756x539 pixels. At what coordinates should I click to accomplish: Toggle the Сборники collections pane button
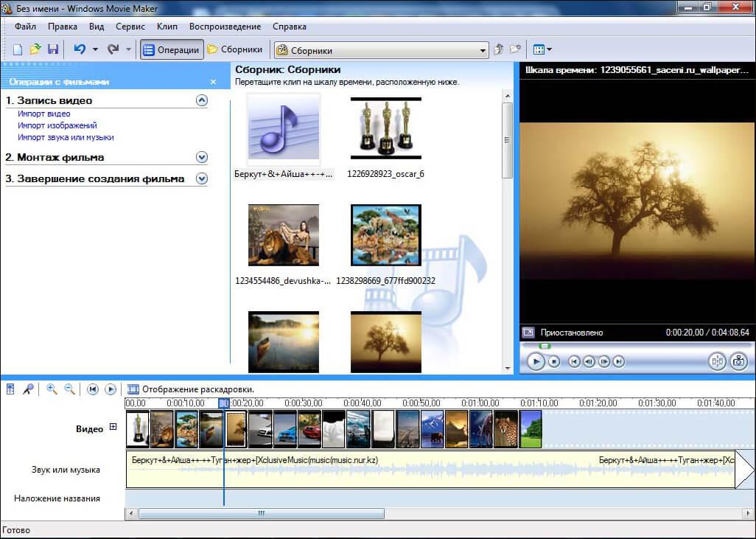[235, 49]
